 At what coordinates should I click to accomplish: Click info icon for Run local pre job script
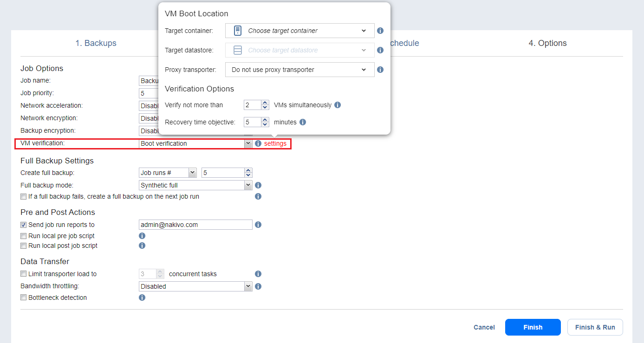142,236
